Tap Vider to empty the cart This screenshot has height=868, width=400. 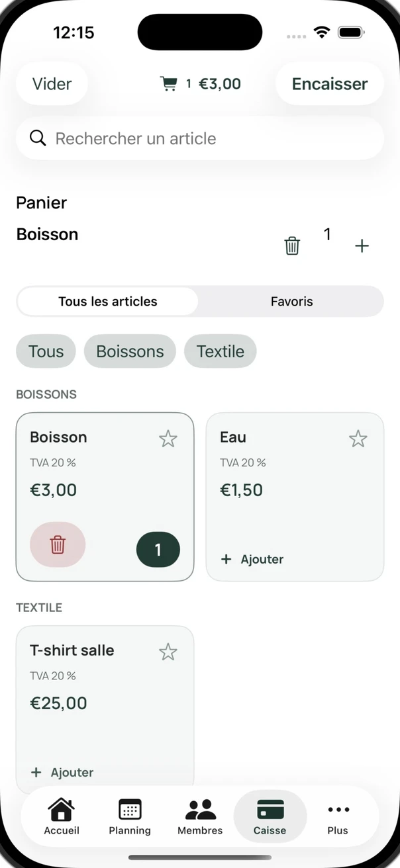click(x=52, y=84)
